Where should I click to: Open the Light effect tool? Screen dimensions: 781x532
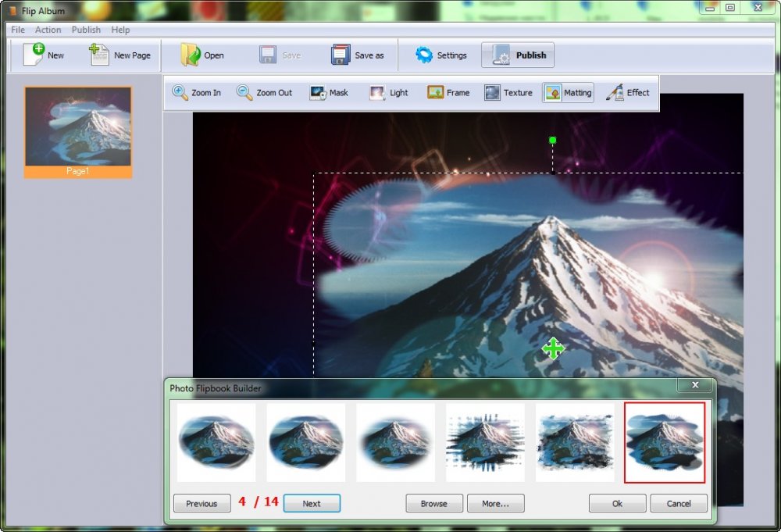[x=378, y=92]
